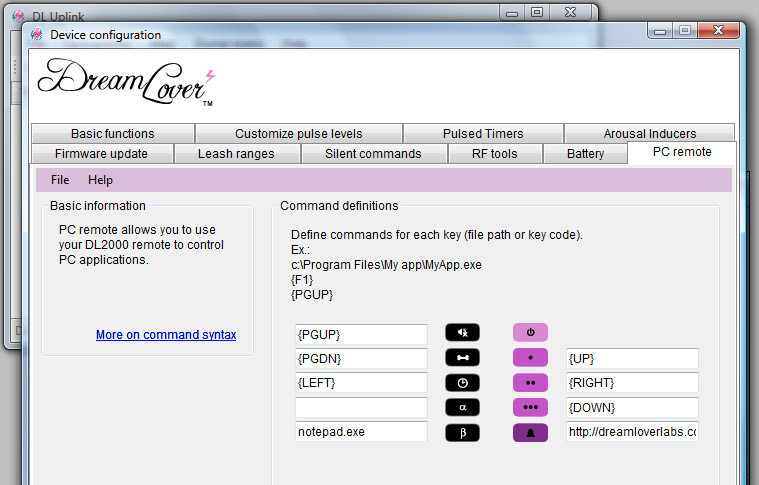Image resolution: width=759 pixels, height=485 pixels.
Task: Click the pink power key icon
Action: pyautogui.click(x=530, y=333)
